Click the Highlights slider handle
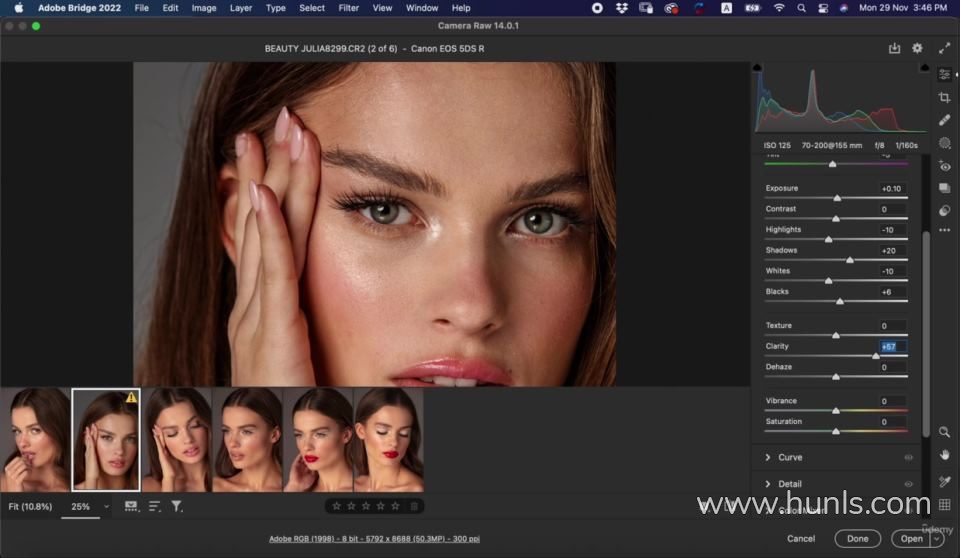The width and height of the screenshot is (960, 558). coord(828,239)
